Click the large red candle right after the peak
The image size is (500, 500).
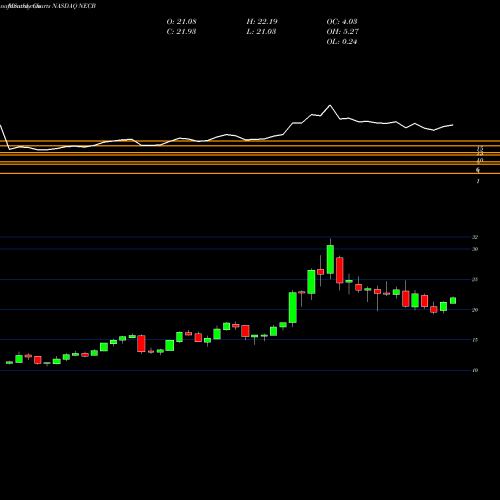point(340,270)
